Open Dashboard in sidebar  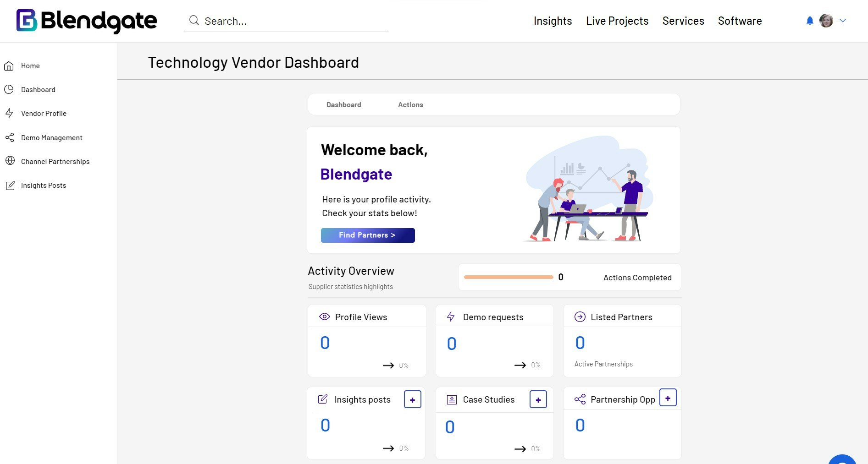(x=38, y=90)
